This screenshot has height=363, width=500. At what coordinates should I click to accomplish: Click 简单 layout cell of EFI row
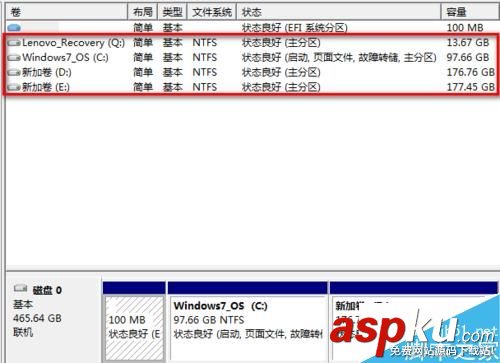point(143,28)
